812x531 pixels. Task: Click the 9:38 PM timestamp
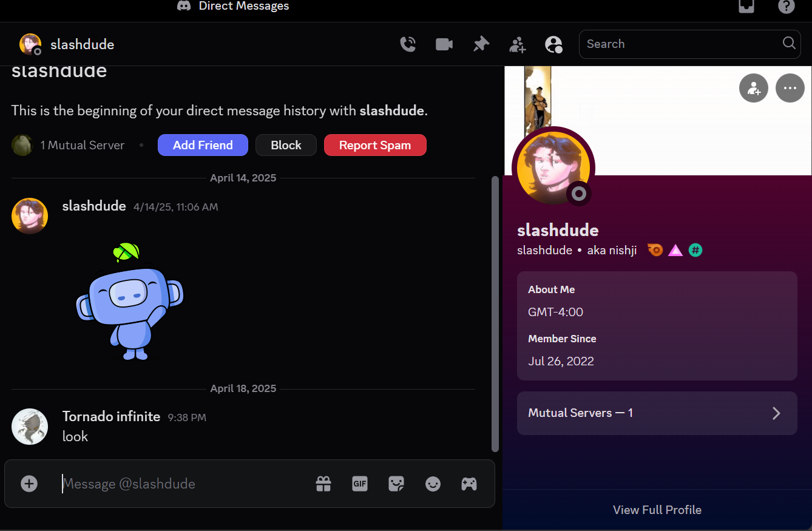[187, 418]
